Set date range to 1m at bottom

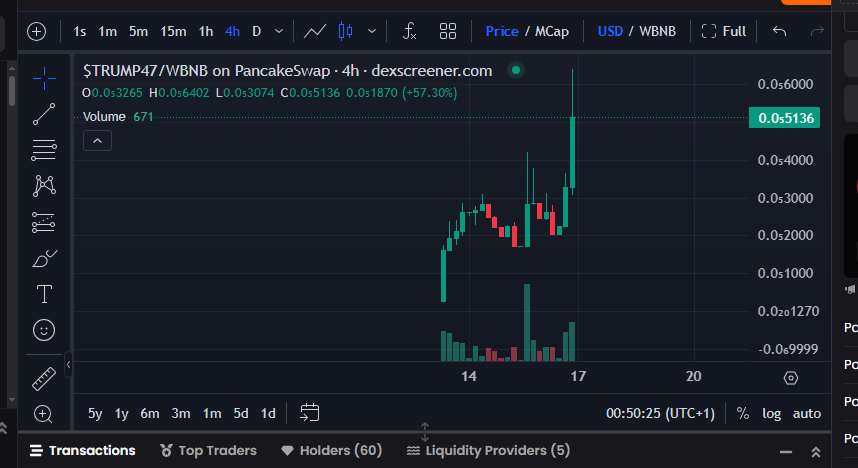coord(212,413)
